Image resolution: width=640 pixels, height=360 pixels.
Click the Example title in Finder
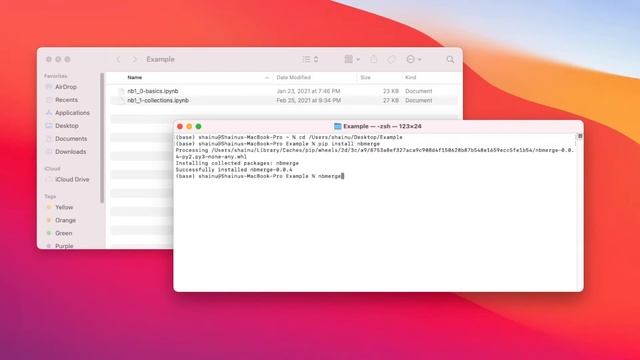(x=160, y=60)
